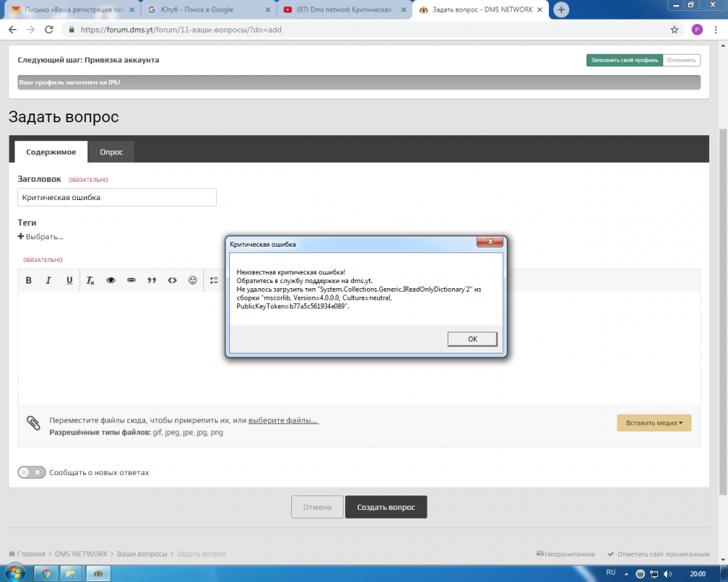This screenshot has height=582, width=728.
Task: Insert a code block in the editor
Action: [x=173, y=280]
